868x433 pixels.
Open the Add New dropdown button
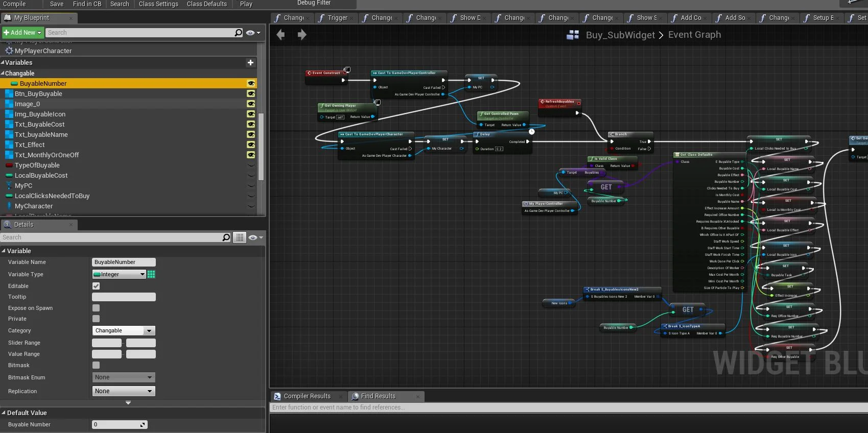(x=22, y=32)
